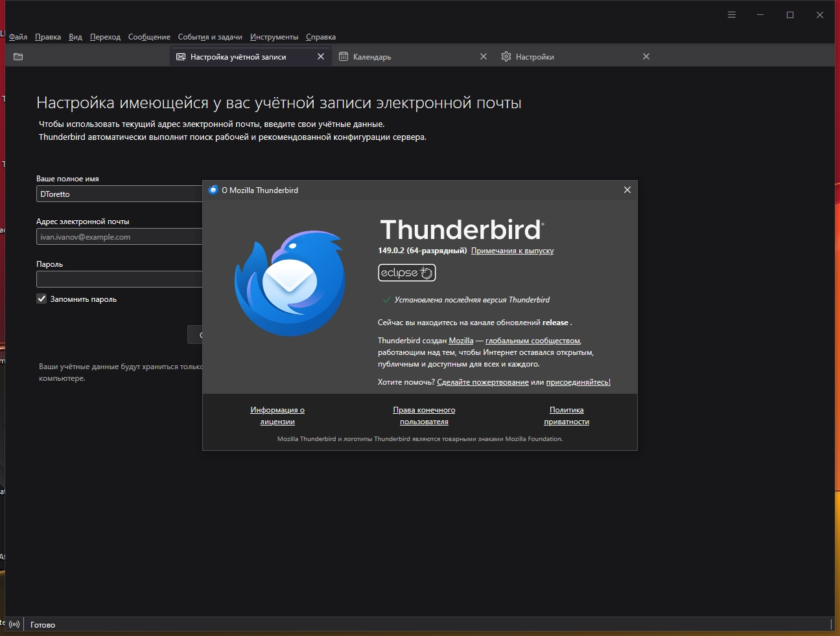
Task: Click the eclipse release badge
Action: click(406, 273)
